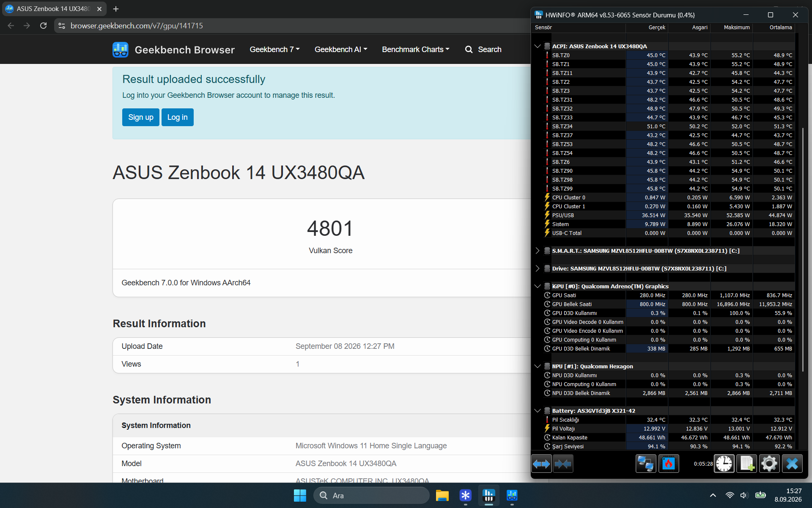812x508 pixels.
Task: Click the Geekbench Browser logo icon
Action: (x=121, y=50)
